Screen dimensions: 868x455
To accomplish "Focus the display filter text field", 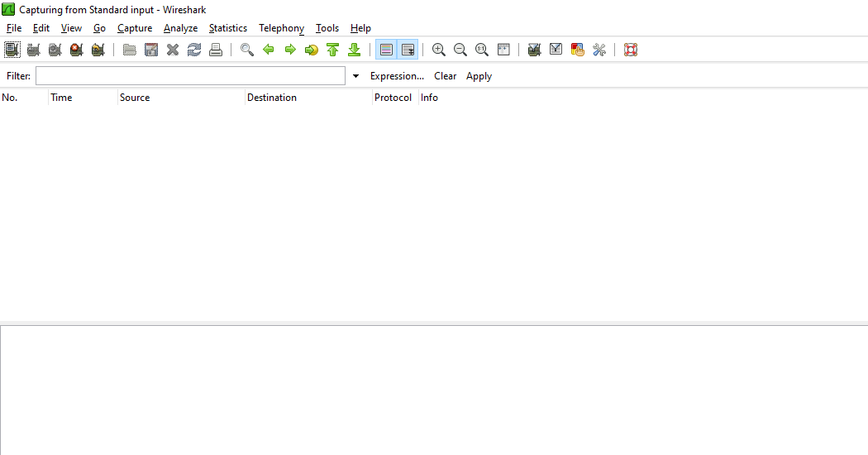I will (x=190, y=76).
